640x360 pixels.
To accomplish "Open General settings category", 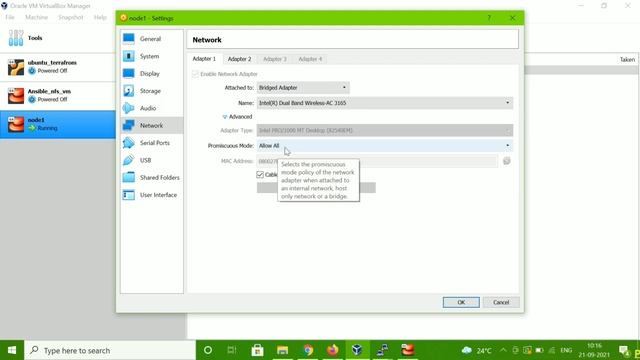I will [x=151, y=39].
